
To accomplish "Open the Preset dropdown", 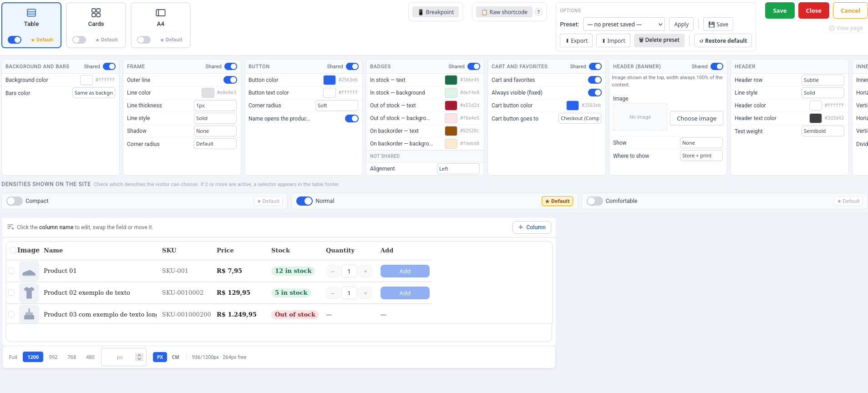I will coord(624,24).
